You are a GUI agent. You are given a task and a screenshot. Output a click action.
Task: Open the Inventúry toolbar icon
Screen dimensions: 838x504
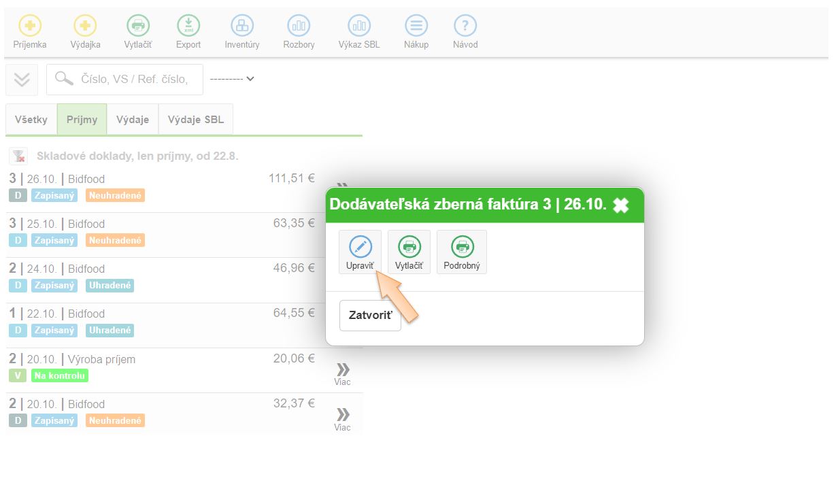[x=241, y=27]
